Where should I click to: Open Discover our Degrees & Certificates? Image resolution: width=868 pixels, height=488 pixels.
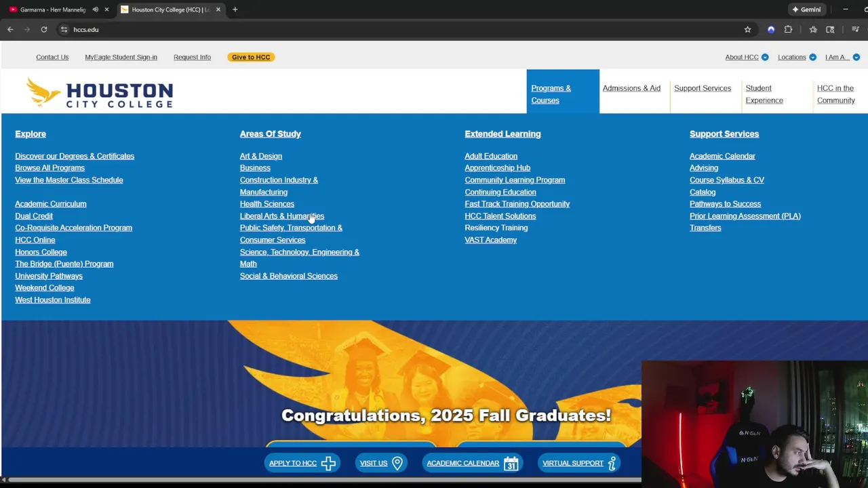(75, 156)
